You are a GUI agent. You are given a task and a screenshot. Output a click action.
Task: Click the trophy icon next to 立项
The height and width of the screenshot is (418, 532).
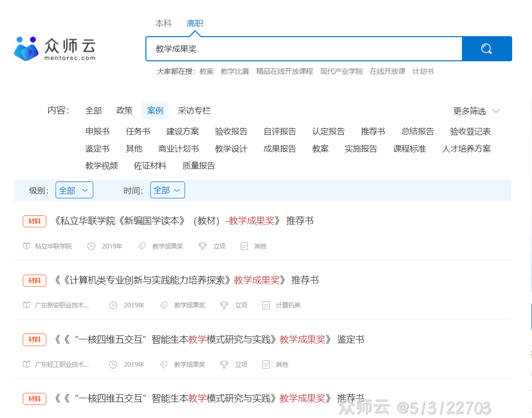click(203, 246)
